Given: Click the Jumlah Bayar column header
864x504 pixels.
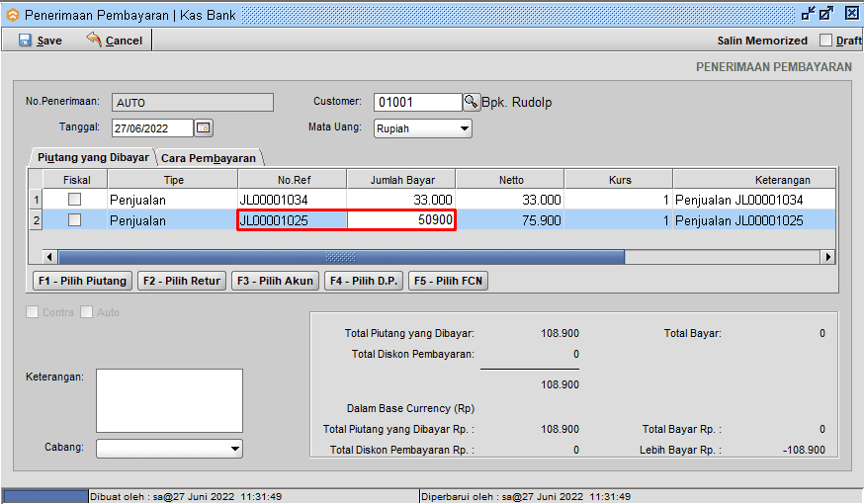Looking at the screenshot, I should (401, 180).
